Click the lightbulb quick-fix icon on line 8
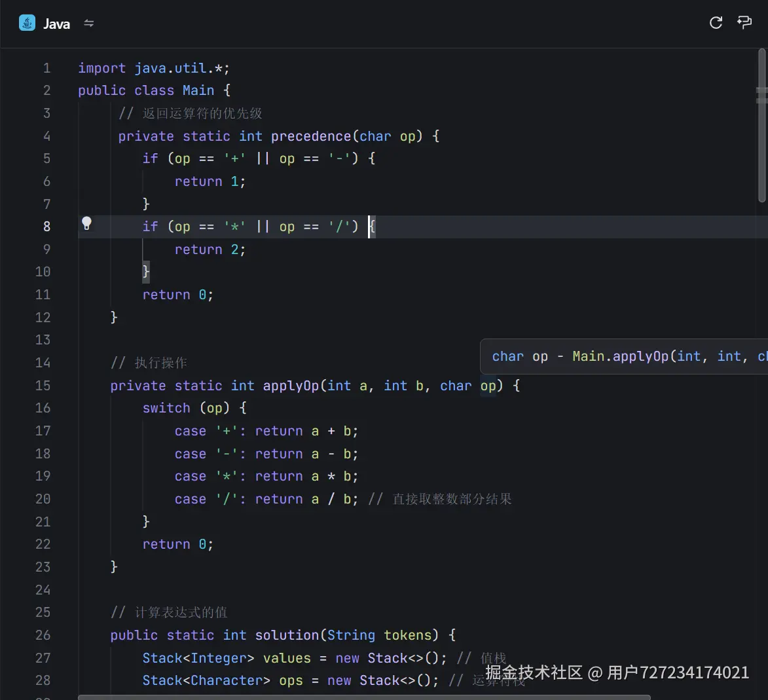Image resolution: width=768 pixels, height=700 pixels. 86,223
